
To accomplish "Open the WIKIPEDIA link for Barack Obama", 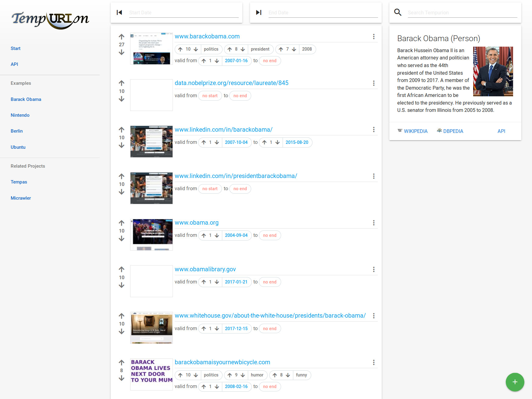I will click(x=412, y=131).
